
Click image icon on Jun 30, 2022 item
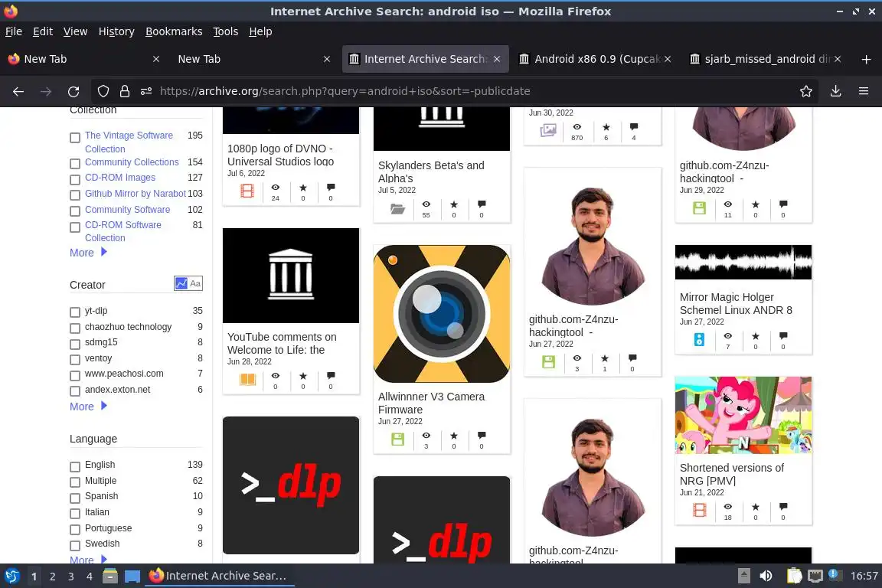click(x=548, y=131)
